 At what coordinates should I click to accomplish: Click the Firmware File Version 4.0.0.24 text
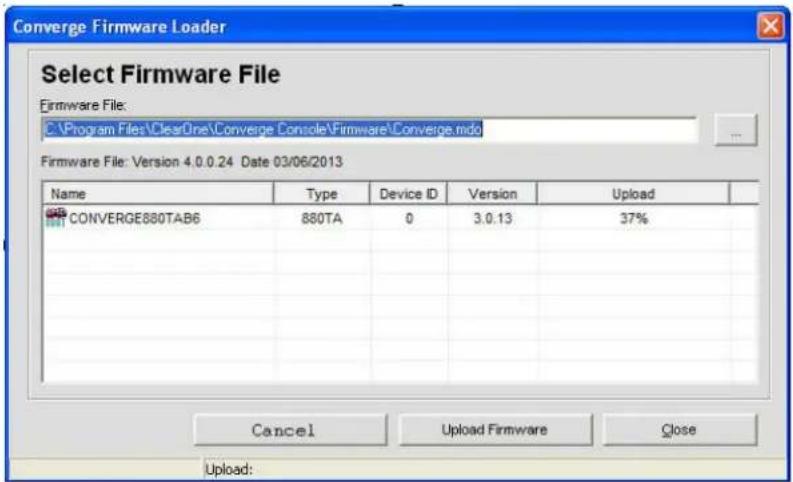coord(192,162)
